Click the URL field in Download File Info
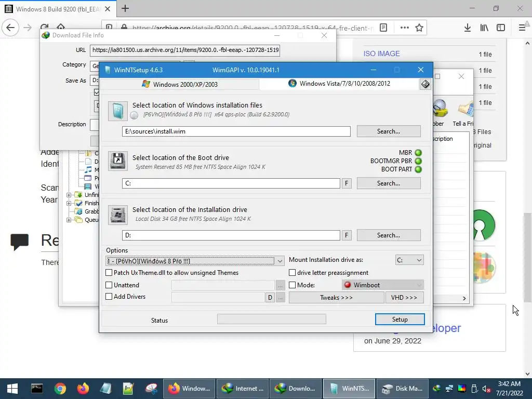 [185, 50]
